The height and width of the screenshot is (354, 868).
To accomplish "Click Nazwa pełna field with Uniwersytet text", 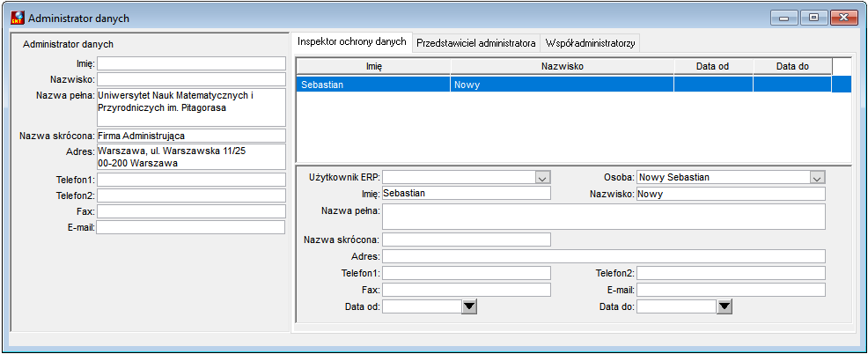I will pos(192,107).
